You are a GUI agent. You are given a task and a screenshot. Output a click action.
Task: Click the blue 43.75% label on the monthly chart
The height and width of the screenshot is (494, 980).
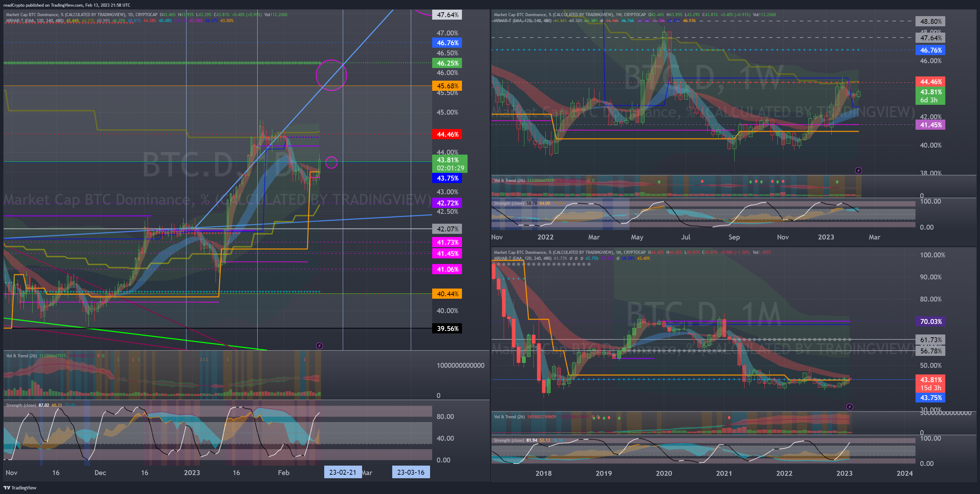point(930,397)
